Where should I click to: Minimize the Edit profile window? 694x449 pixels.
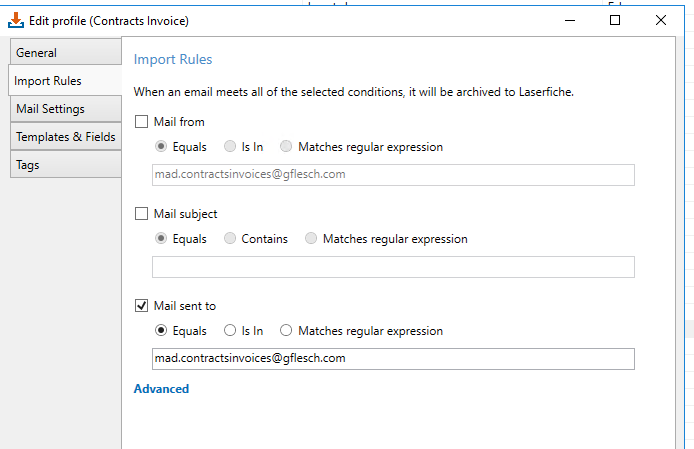click(x=570, y=20)
